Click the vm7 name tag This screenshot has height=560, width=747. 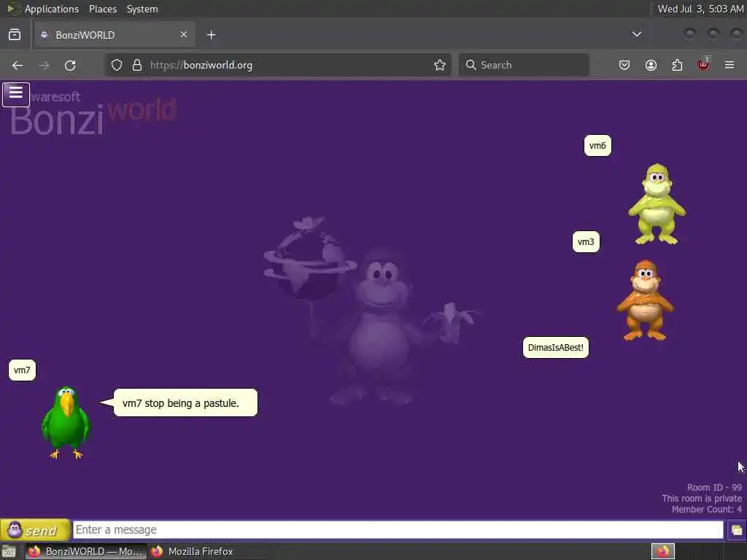(22, 370)
